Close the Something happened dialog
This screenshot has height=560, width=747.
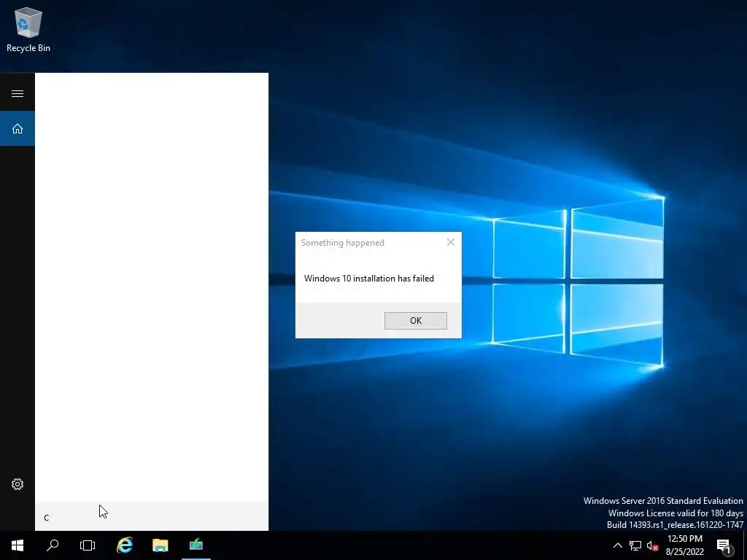point(451,242)
